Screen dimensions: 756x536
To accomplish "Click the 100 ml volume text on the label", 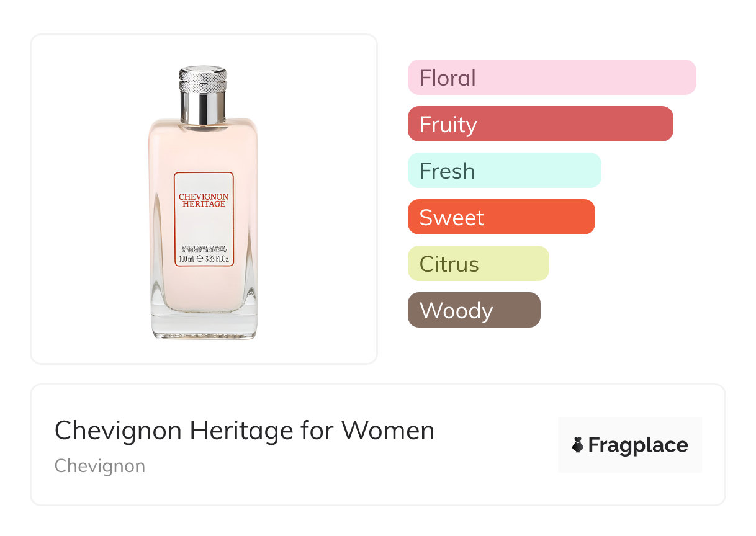I will click(186, 259).
